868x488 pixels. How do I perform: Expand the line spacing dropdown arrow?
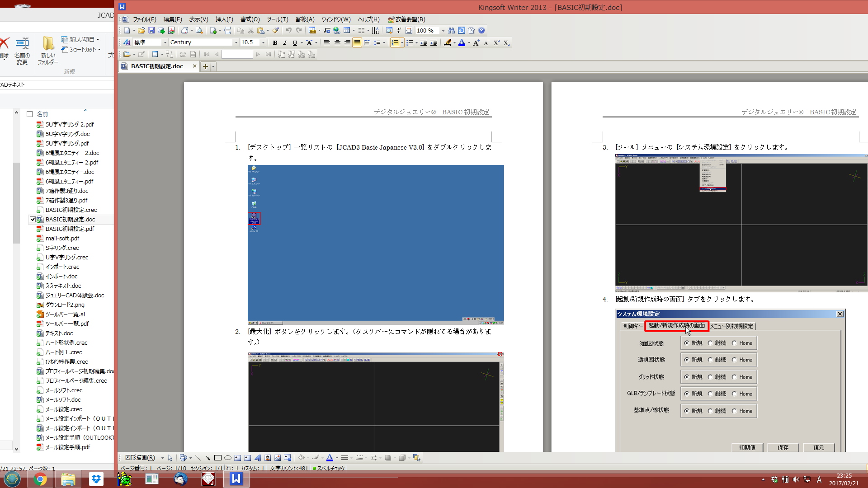pos(384,43)
